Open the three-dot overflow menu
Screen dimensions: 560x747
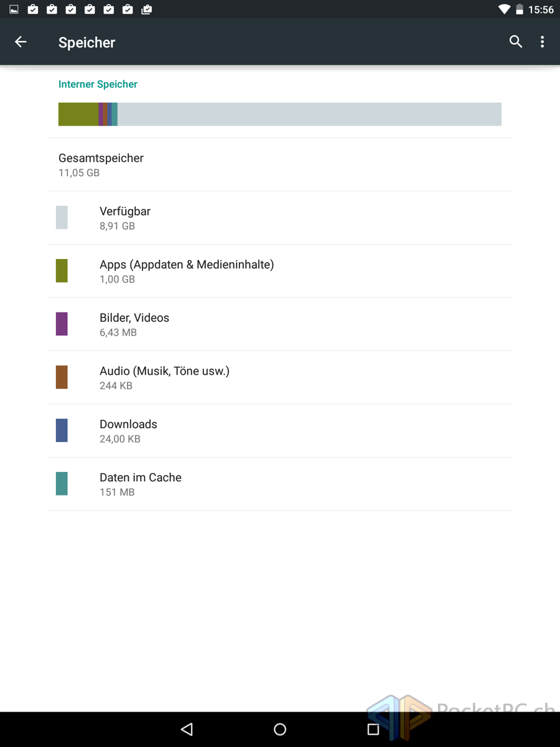[543, 42]
